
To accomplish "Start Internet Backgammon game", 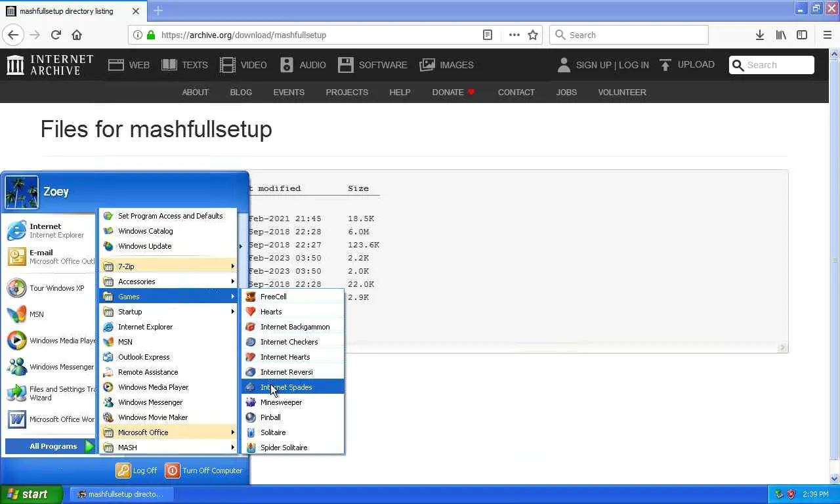I will (x=293, y=327).
